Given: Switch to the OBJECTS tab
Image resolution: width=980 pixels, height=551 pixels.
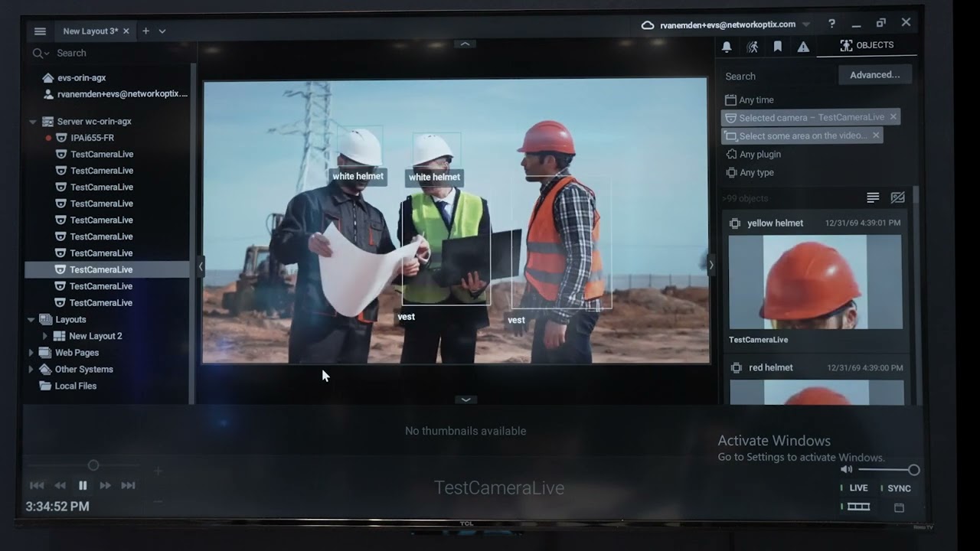Looking at the screenshot, I should click(x=867, y=46).
